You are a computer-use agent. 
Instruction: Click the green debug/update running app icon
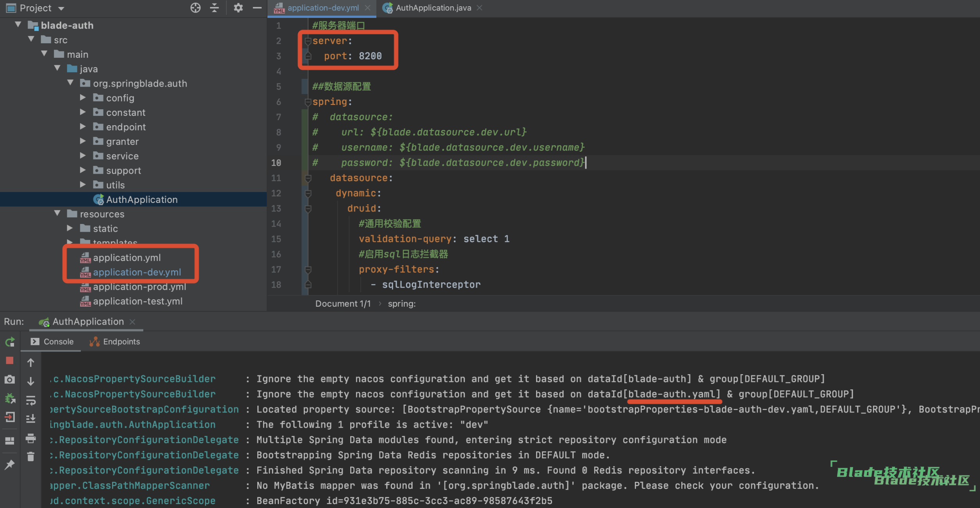coord(10,398)
